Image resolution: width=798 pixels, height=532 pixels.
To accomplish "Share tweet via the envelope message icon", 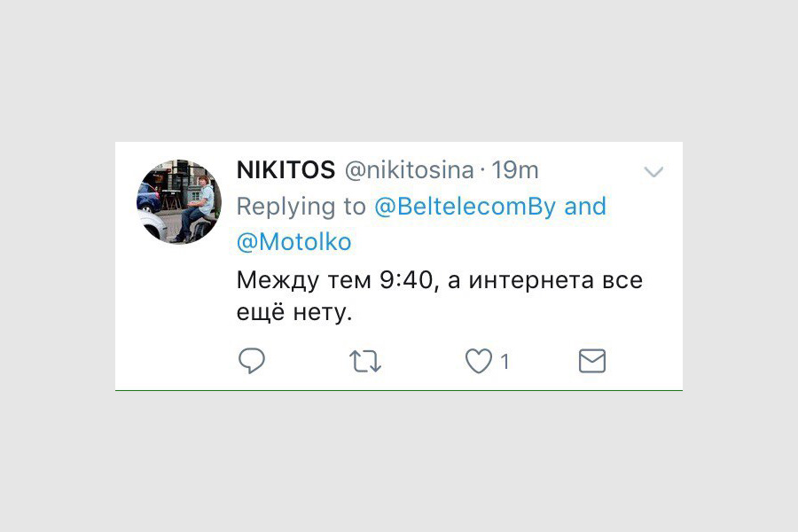I will tap(592, 361).
